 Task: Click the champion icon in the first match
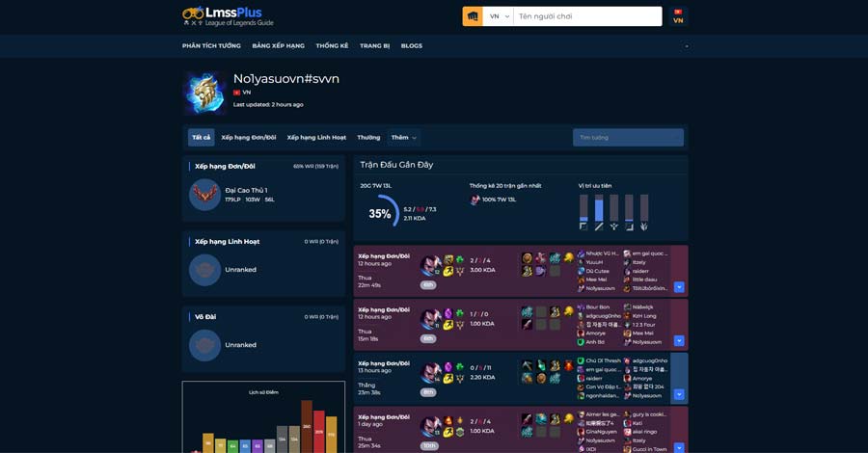[x=429, y=265]
